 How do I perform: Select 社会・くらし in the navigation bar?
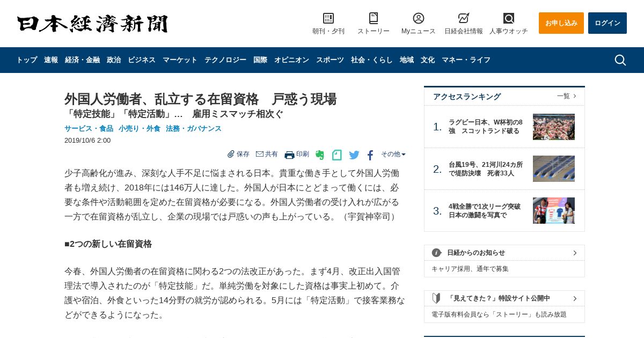(372, 60)
